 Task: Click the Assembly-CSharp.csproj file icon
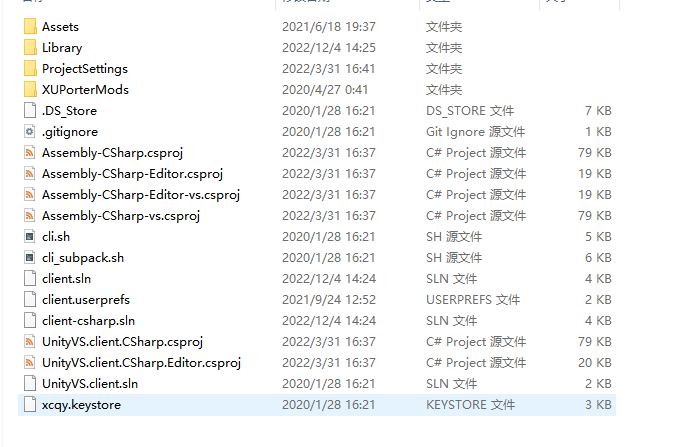[x=30, y=153]
